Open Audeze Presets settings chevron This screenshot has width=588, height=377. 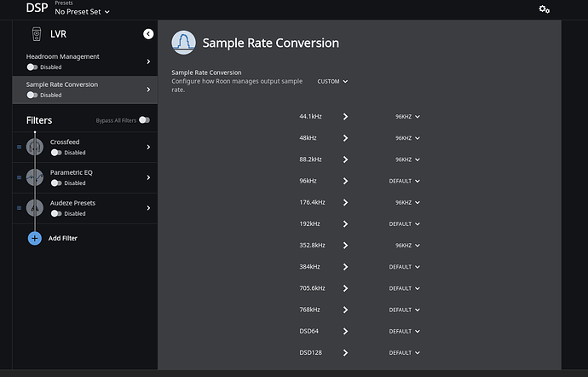click(148, 207)
